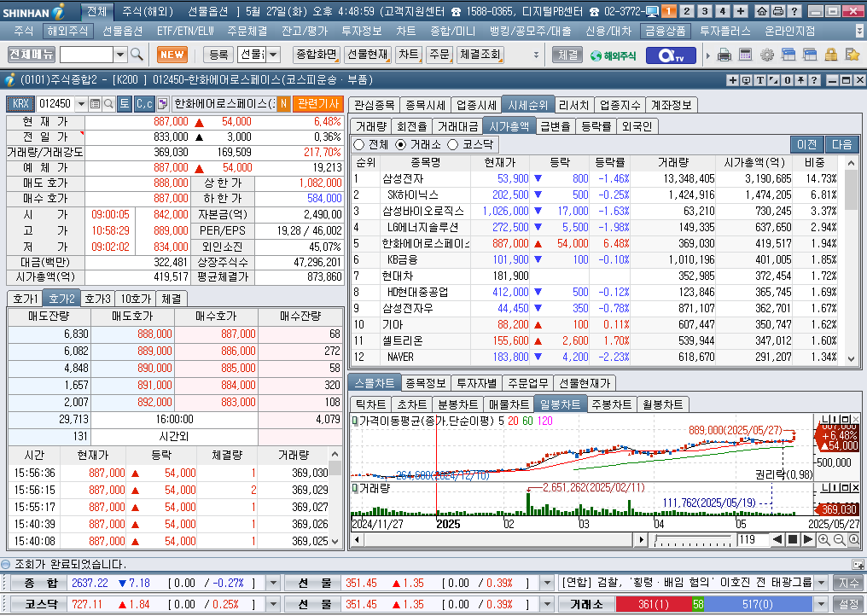Viewport: 867px width, 616px height.
Task: Open the stock code 012450 history dropdown
Action: coord(81,103)
